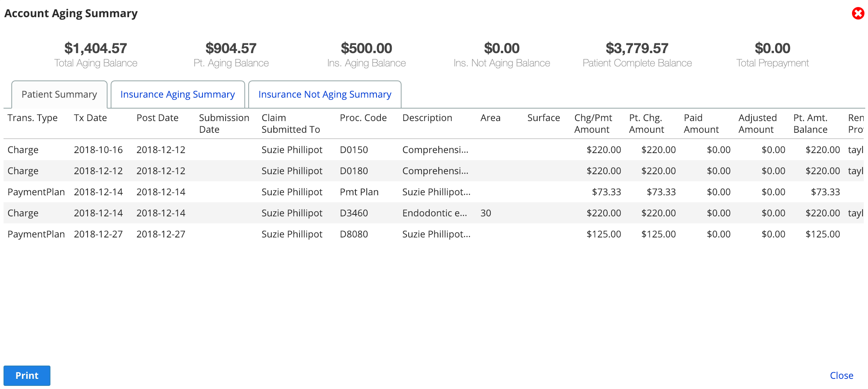This screenshot has height=389, width=868.
Task: Click the $500.00 Ins. Aging Balance figure
Action: (366, 48)
